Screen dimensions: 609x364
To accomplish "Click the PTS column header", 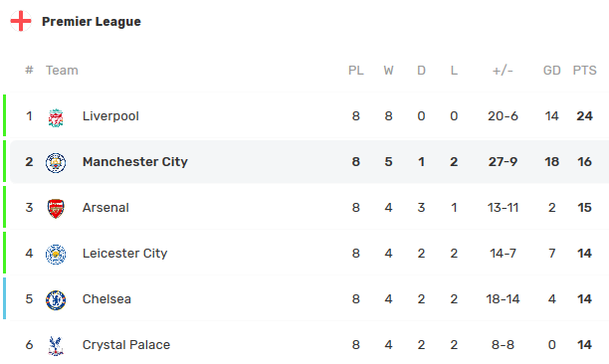I will click(584, 71).
